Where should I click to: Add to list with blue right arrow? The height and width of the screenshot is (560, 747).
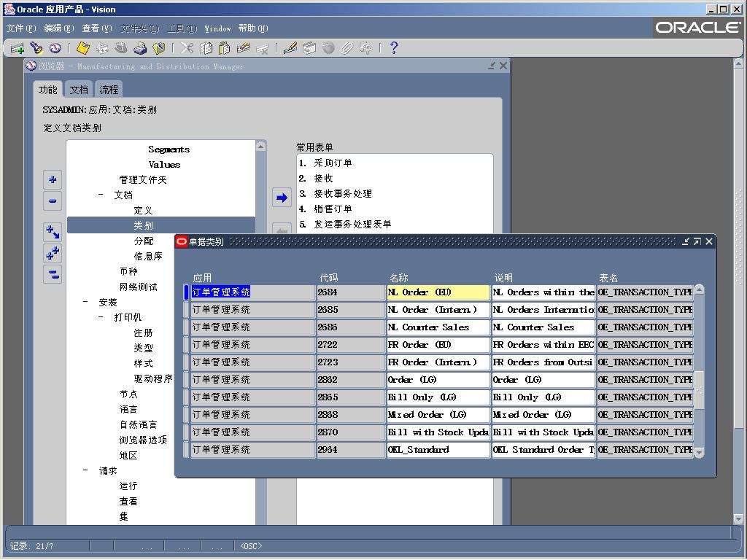click(282, 198)
